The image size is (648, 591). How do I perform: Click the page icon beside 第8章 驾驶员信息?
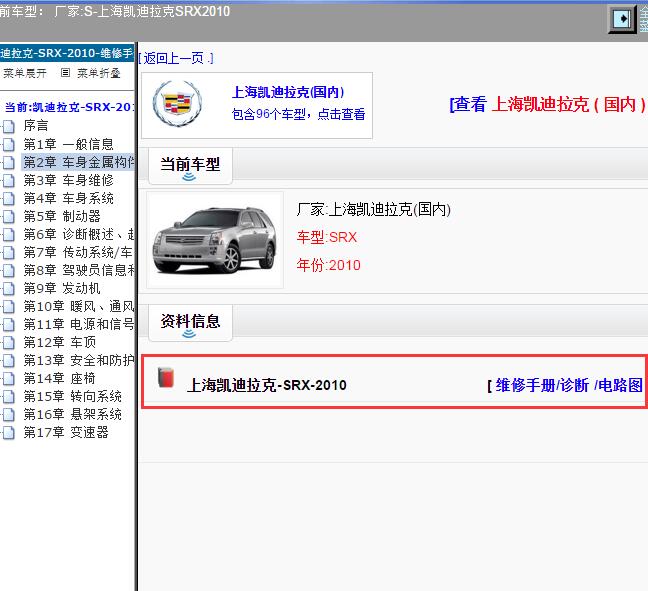[x=9, y=271]
